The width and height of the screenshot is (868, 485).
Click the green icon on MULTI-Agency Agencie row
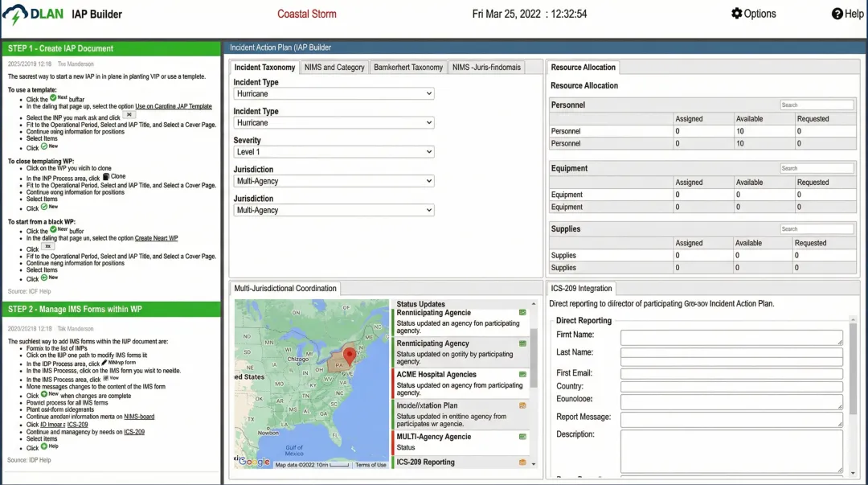tap(522, 437)
